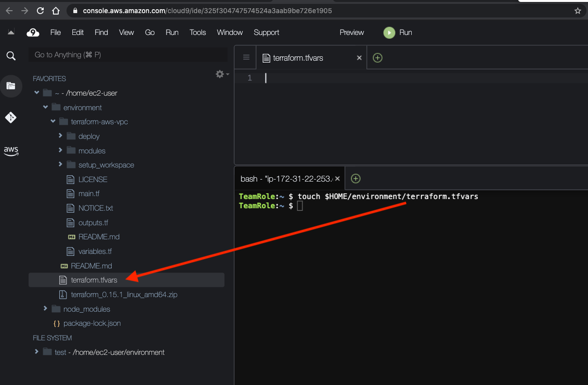Screen dimensions: 588x385
Task: Open the file tree gear settings menu
Action: coord(221,74)
